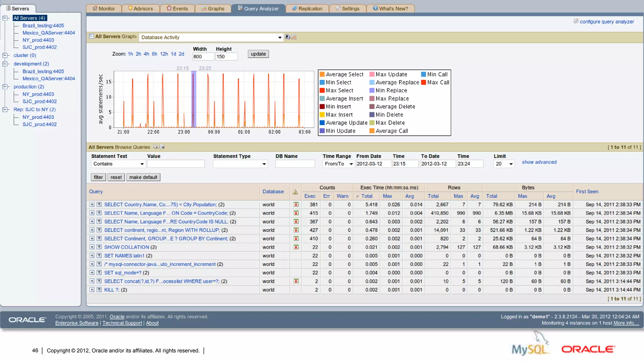Click the show advanced link
This screenshot has width=644, height=362.
click(539, 162)
